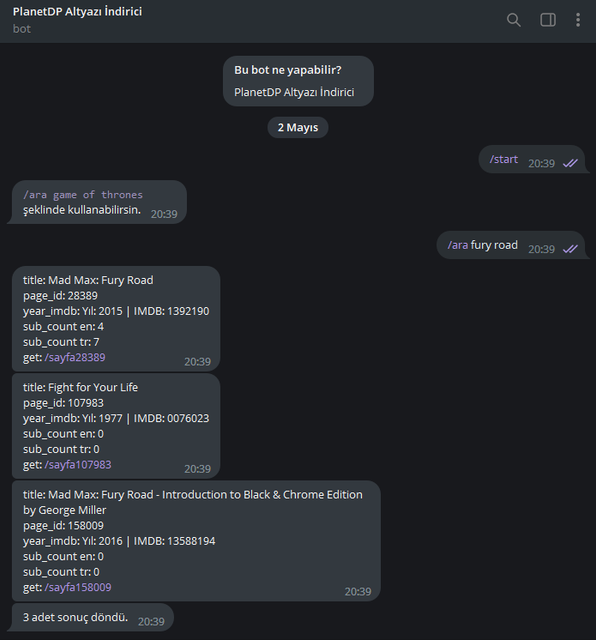The image size is (596, 640).
Task: Click the /ara game of thrones code text
Action: pyautogui.click(x=83, y=195)
